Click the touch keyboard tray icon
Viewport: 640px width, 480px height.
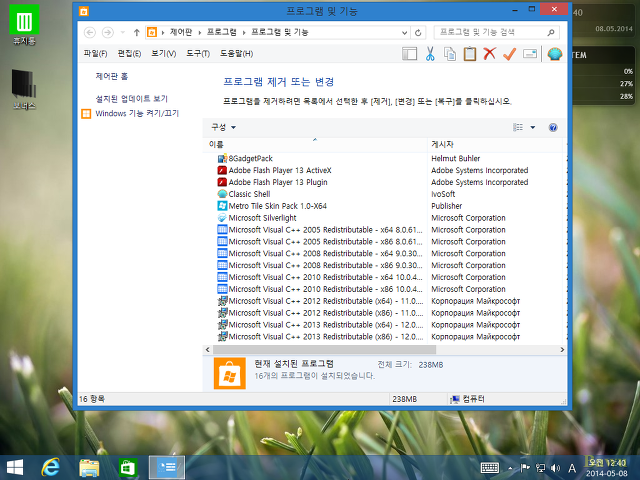(x=490, y=468)
